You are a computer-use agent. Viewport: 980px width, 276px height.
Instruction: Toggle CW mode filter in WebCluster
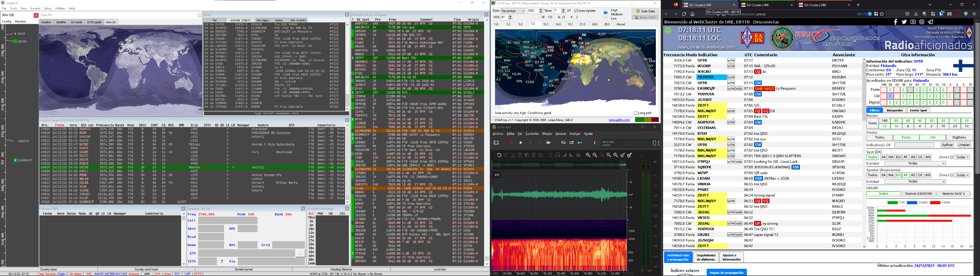click(x=933, y=137)
